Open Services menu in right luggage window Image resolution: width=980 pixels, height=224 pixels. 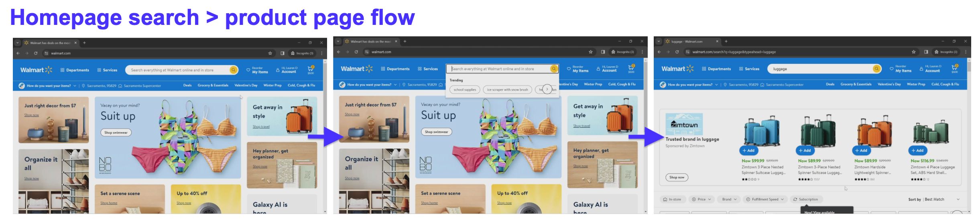pos(749,69)
